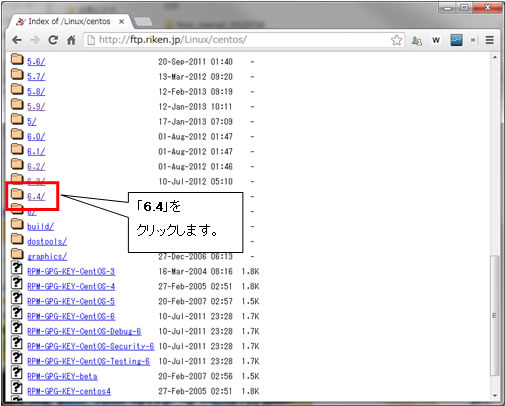
Task: Open the graphics/ directory link
Action: [x=47, y=257]
